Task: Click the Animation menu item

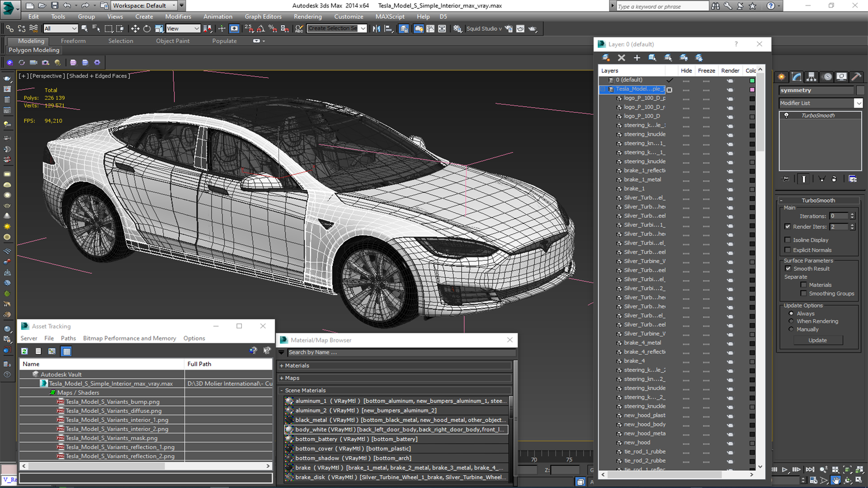Action: pyautogui.click(x=217, y=17)
